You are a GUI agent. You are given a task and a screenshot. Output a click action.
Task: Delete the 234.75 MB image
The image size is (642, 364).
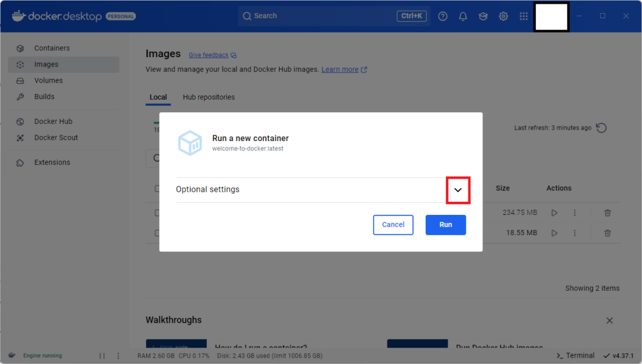pos(608,212)
